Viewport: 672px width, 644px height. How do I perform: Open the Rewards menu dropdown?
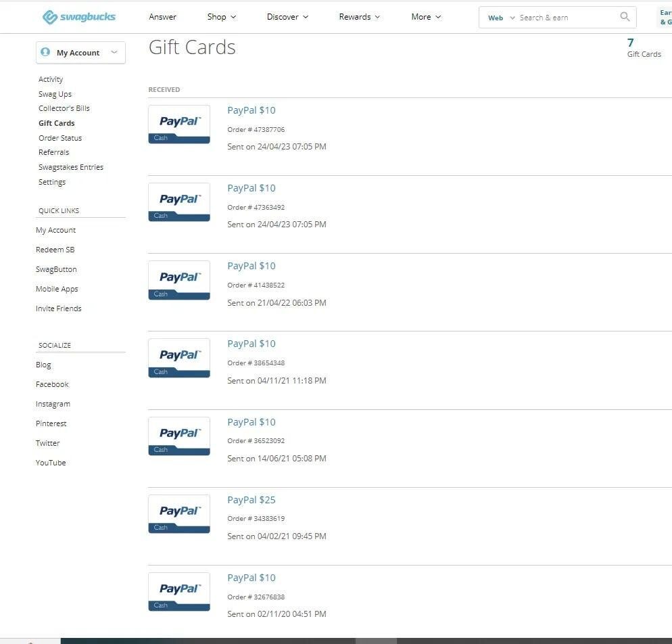359,17
